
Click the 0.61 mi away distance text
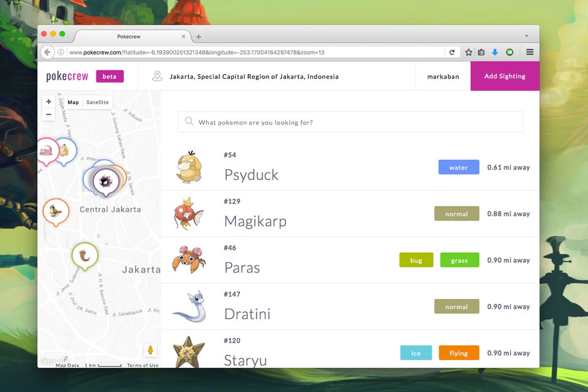point(508,167)
